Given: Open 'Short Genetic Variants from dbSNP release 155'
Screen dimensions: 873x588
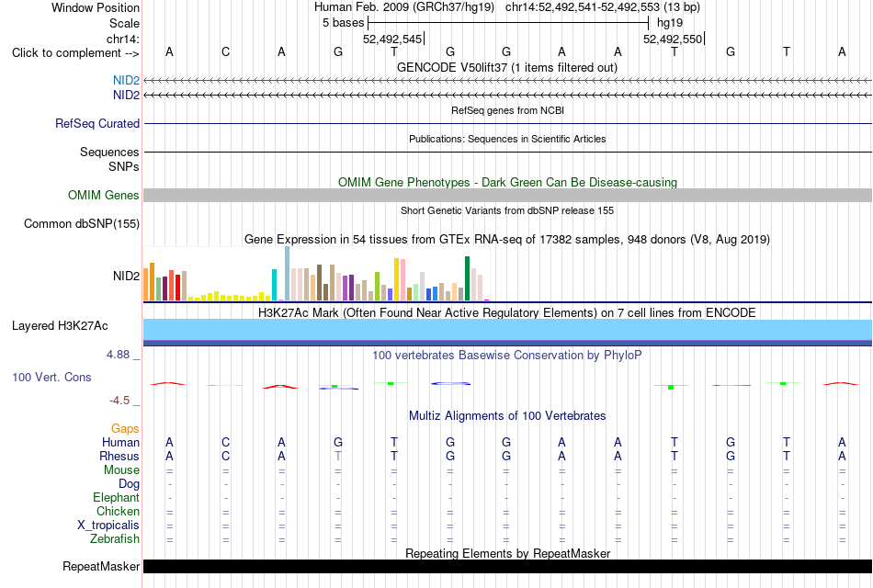Looking at the screenshot, I should [x=507, y=210].
